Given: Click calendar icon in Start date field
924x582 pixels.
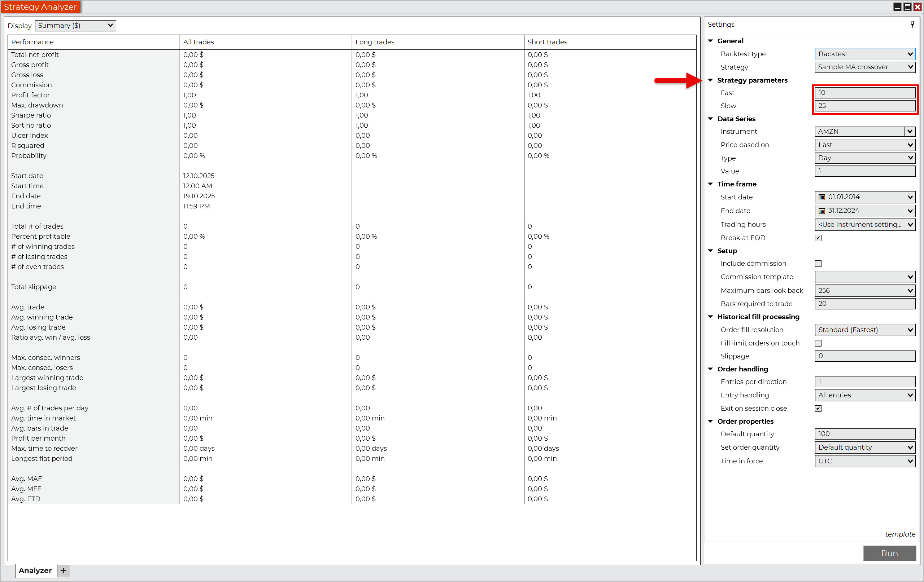Looking at the screenshot, I should [x=821, y=197].
